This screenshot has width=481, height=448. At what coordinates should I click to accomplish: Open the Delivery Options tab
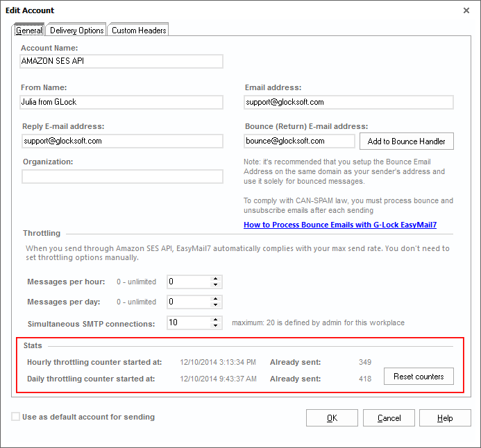(76, 30)
